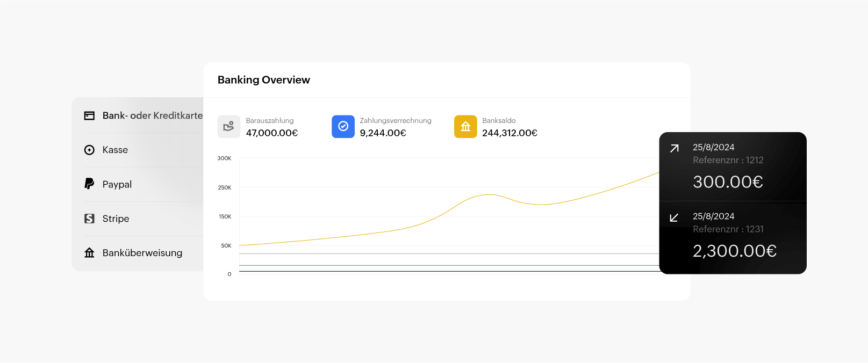The width and height of the screenshot is (868, 363).
Task: Click the grey Barauszahlung cash icon
Action: pyautogui.click(x=228, y=127)
